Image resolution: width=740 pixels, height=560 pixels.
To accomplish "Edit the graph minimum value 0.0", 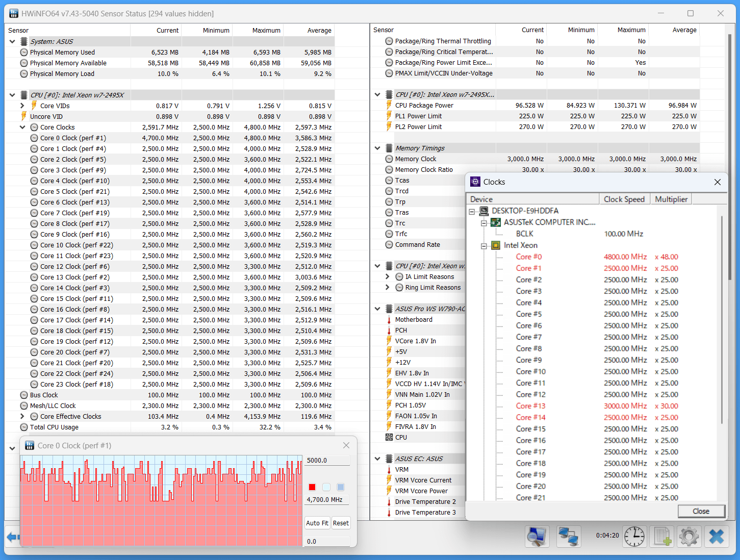I will 327,541.
